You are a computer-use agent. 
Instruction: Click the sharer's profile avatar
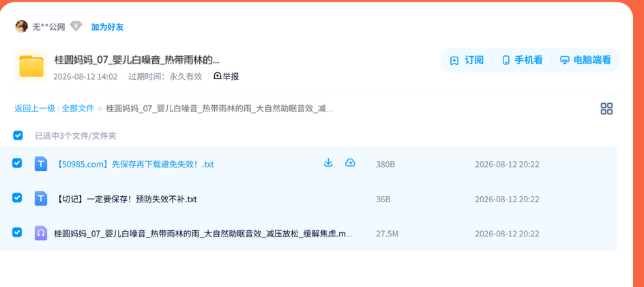tap(21, 27)
